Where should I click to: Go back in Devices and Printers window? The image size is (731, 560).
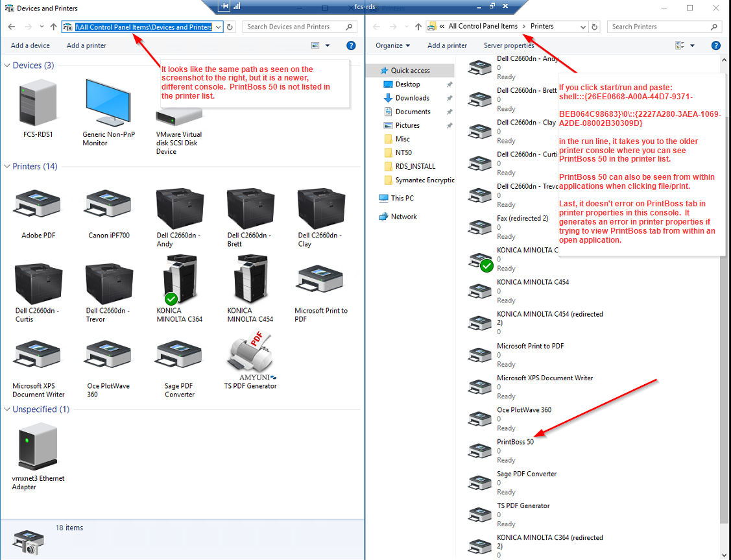(x=12, y=27)
